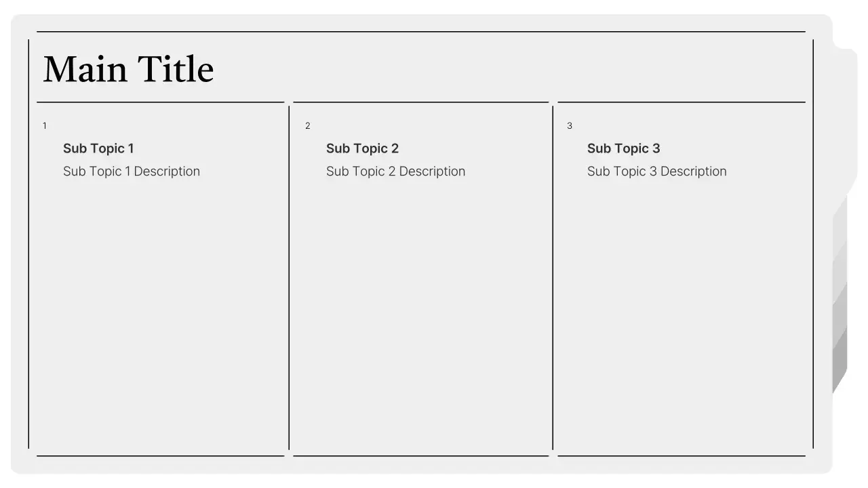
Task: Switch to the darkest grey bottom folder tab
Action: [x=840, y=359]
